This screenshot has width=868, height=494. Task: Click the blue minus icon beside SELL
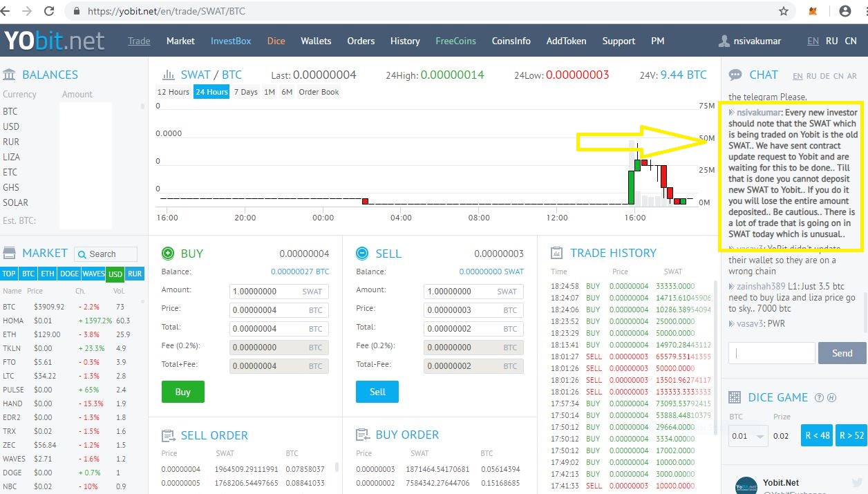(x=362, y=253)
